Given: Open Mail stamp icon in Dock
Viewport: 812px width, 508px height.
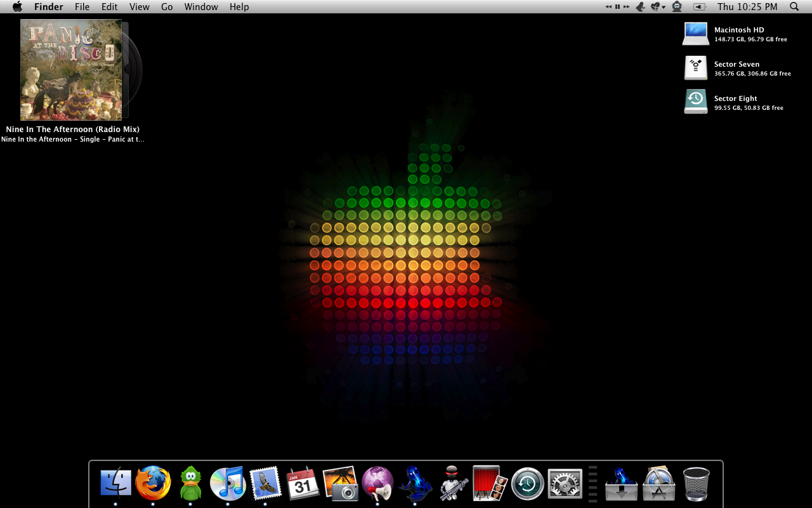Looking at the screenshot, I should tap(265, 483).
